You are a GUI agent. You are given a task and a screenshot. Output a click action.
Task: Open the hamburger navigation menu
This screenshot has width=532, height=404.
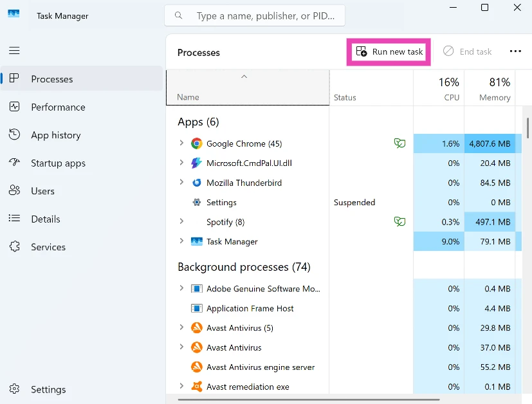point(14,50)
